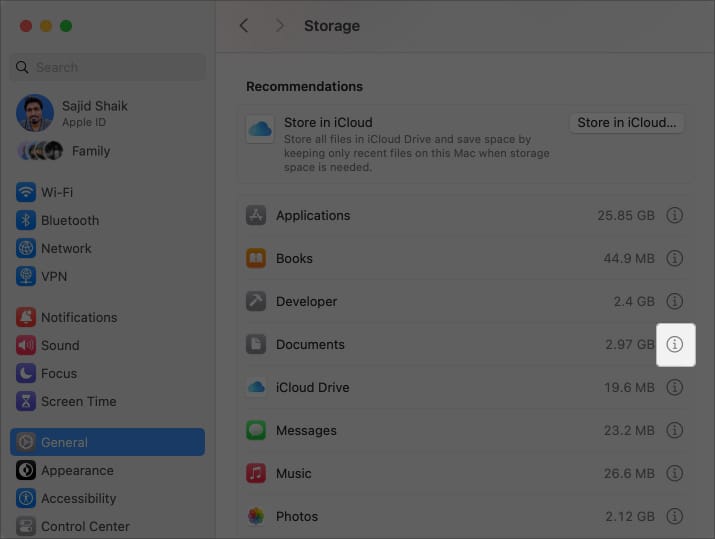Open info for Messages storage
The width and height of the screenshot is (715, 539).
pos(674,430)
